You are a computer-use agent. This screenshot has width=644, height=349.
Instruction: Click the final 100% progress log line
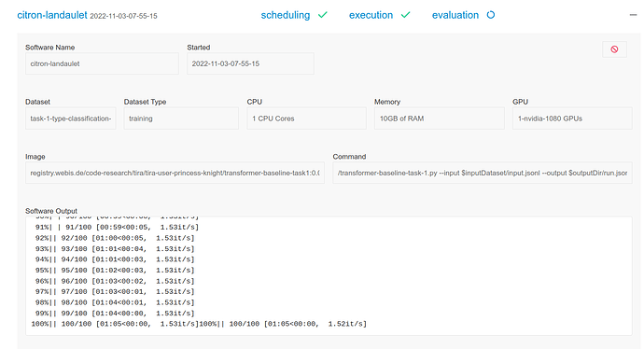[199, 324]
